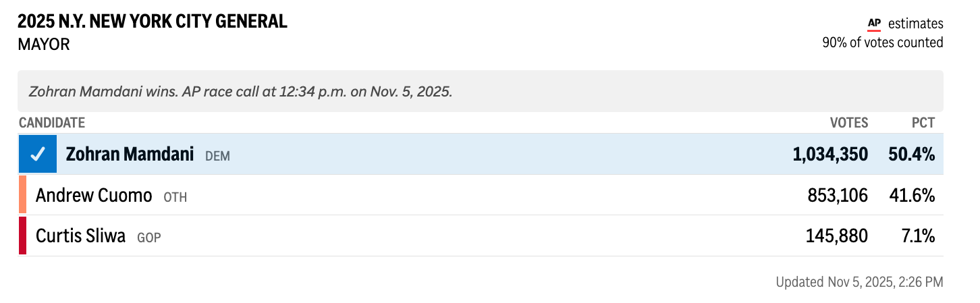Screen dimensions: 980x303
Task: Click the DEM party label
Action: point(217,156)
